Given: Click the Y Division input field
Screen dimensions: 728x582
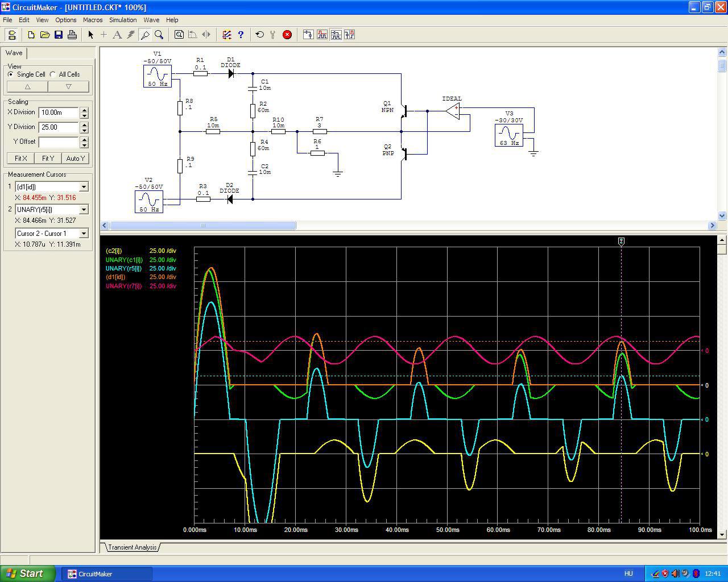Looking at the screenshot, I should coord(58,127).
